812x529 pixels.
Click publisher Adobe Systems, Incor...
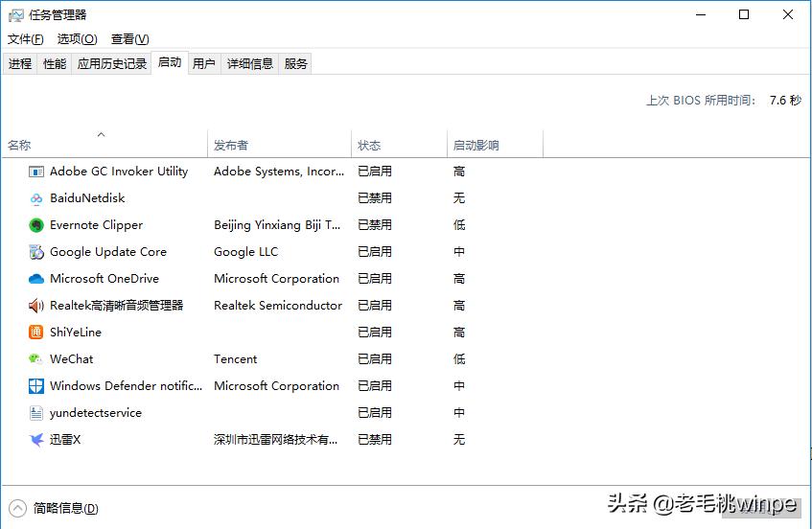279,172
